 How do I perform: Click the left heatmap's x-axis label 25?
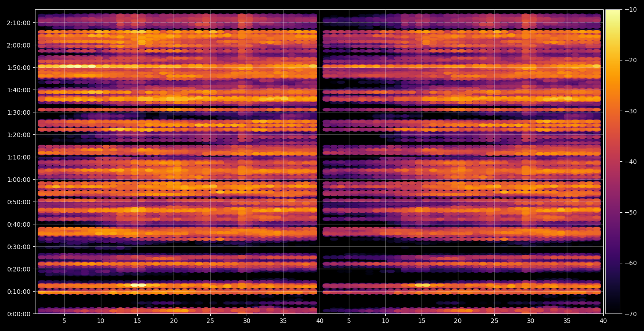[210, 321]
